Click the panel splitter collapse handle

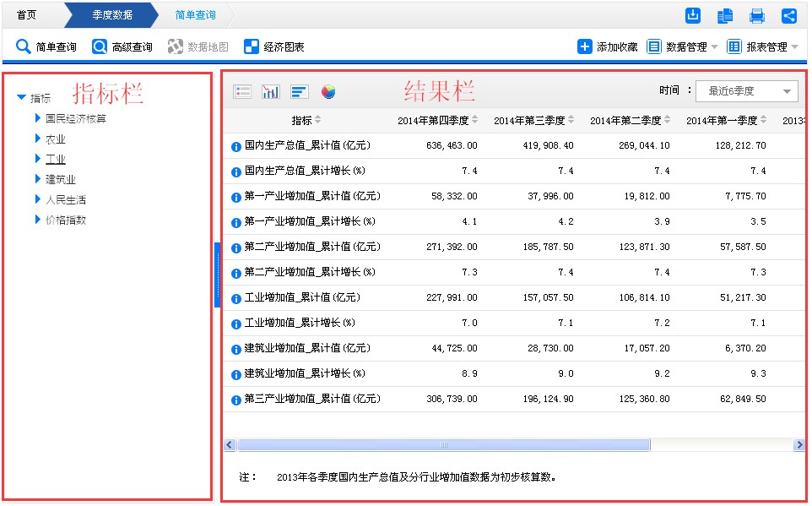[x=218, y=275]
